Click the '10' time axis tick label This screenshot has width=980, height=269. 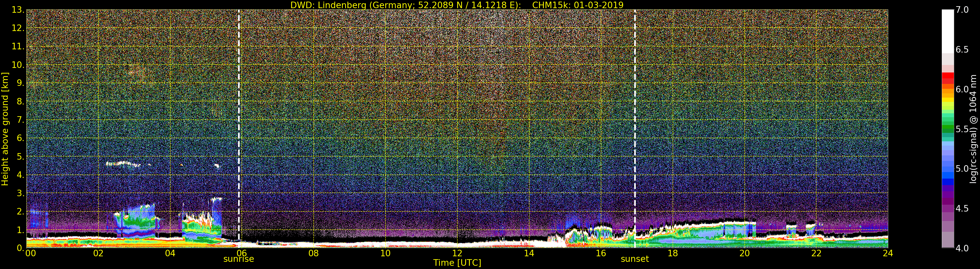(x=385, y=253)
